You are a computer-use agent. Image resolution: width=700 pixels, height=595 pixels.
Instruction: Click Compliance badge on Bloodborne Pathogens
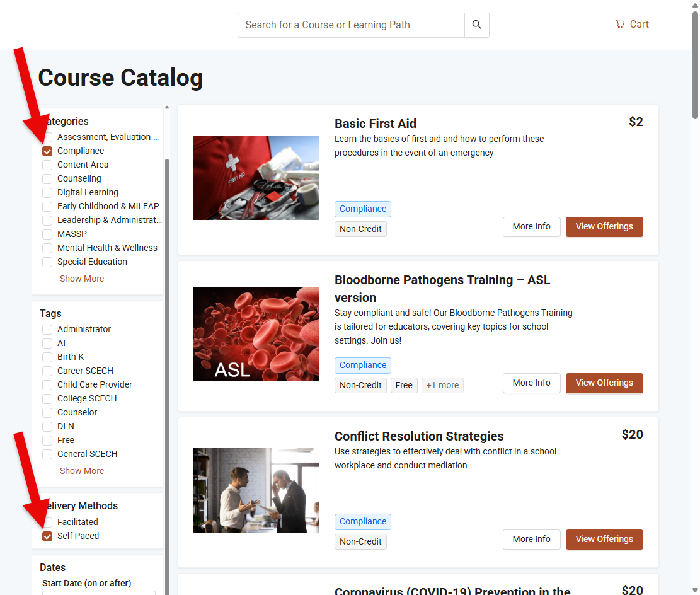coord(363,366)
